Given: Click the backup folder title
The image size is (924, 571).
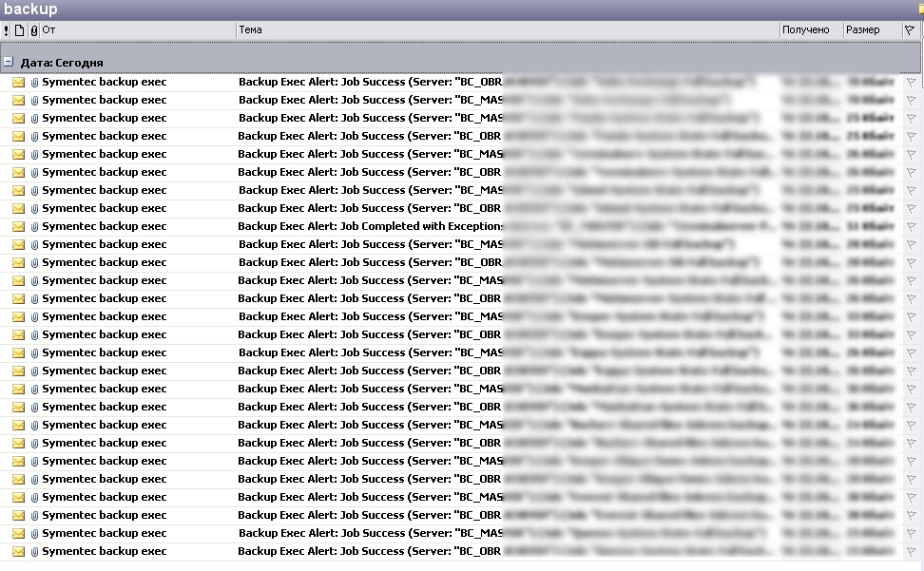Looking at the screenshot, I should 30,9.
